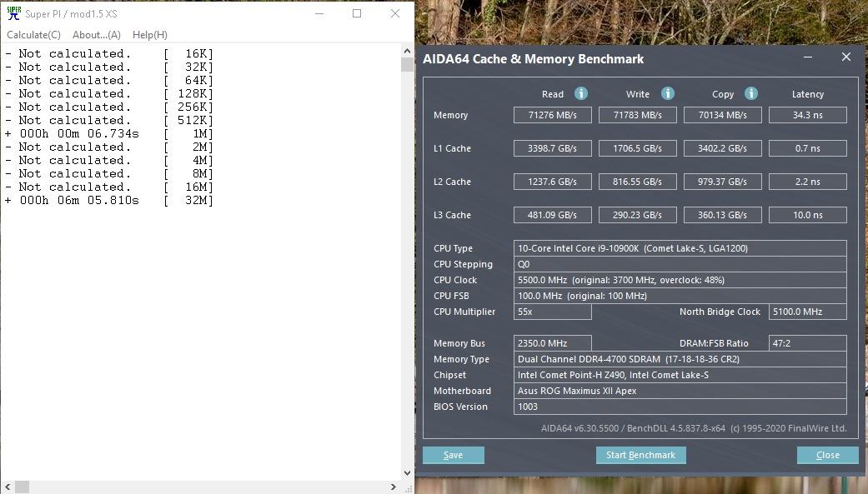Click L1 Cache Copy 3402.2 GB/s
The image size is (868, 494).
(722, 148)
